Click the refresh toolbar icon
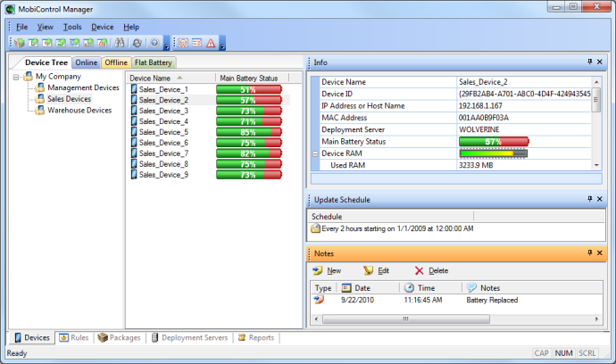 (x=137, y=43)
